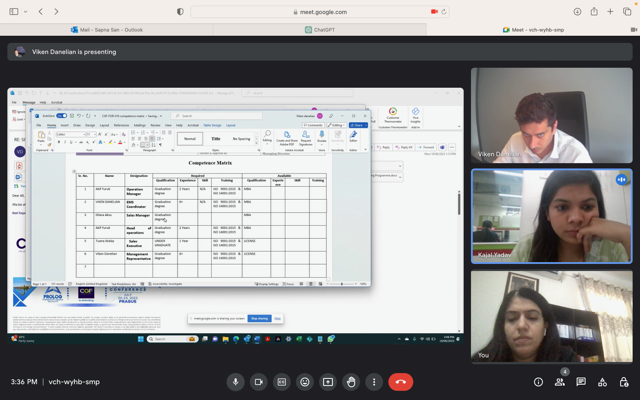
Task: Go forward in Safari
Action: click(x=56, y=11)
